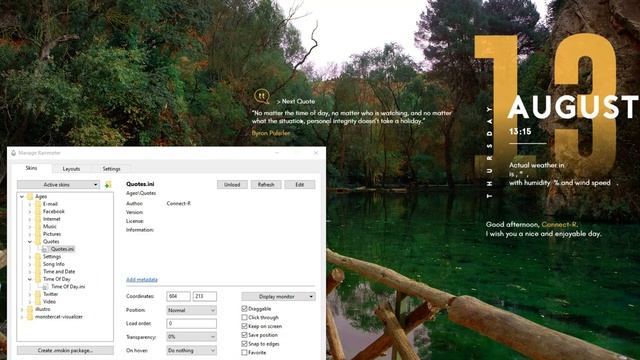640x360 pixels.
Task: Open the Display monitor dropdown
Action: click(278, 296)
